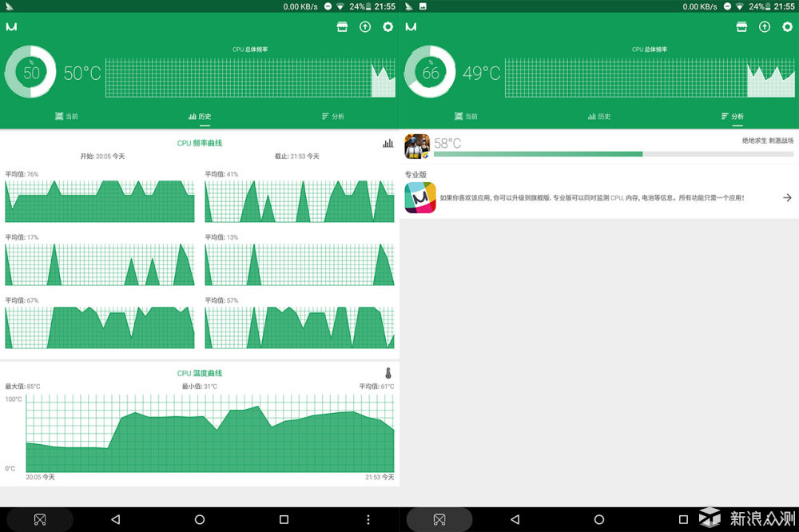Switch to 当前 tab on the left screen
This screenshot has width=799, height=532.
pyautogui.click(x=66, y=117)
